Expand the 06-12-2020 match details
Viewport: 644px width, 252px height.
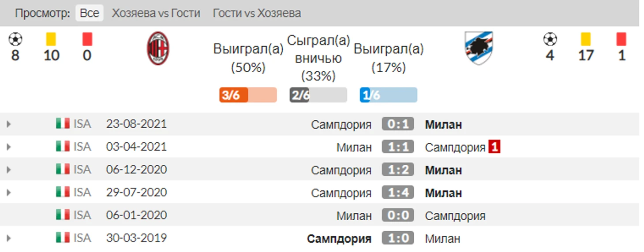(x=8, y=170)
